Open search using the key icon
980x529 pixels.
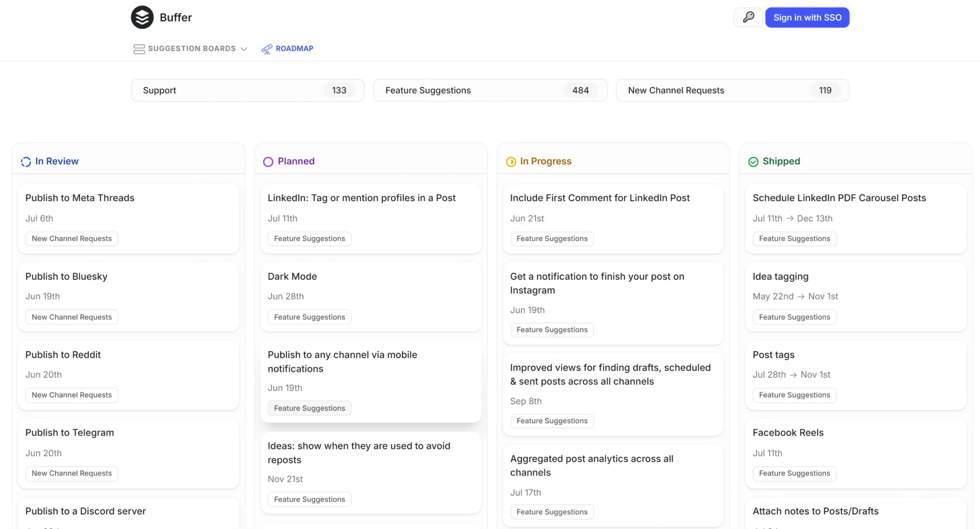748,17
